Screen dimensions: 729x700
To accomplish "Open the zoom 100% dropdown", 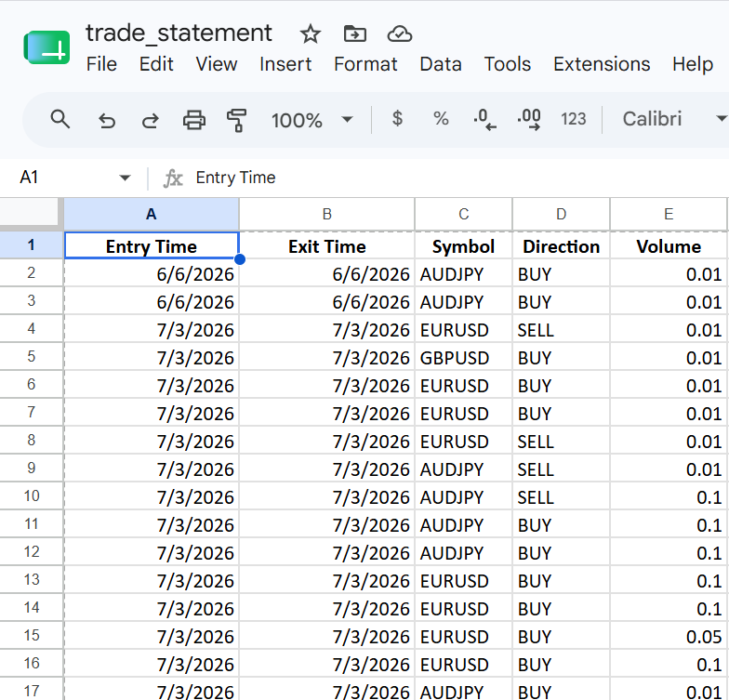I will (x=312, y=120).
